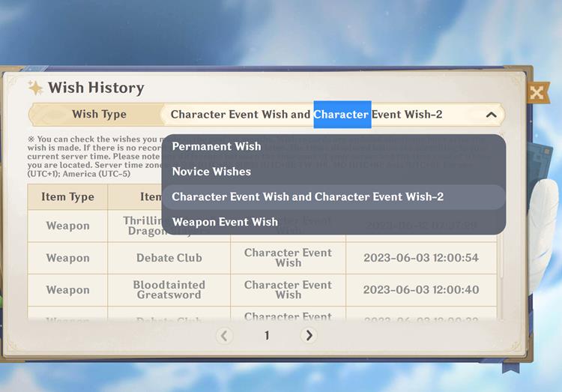Screen dimensions: 562x392
Task: Close the Wish History window
Action: coord(537,93)
